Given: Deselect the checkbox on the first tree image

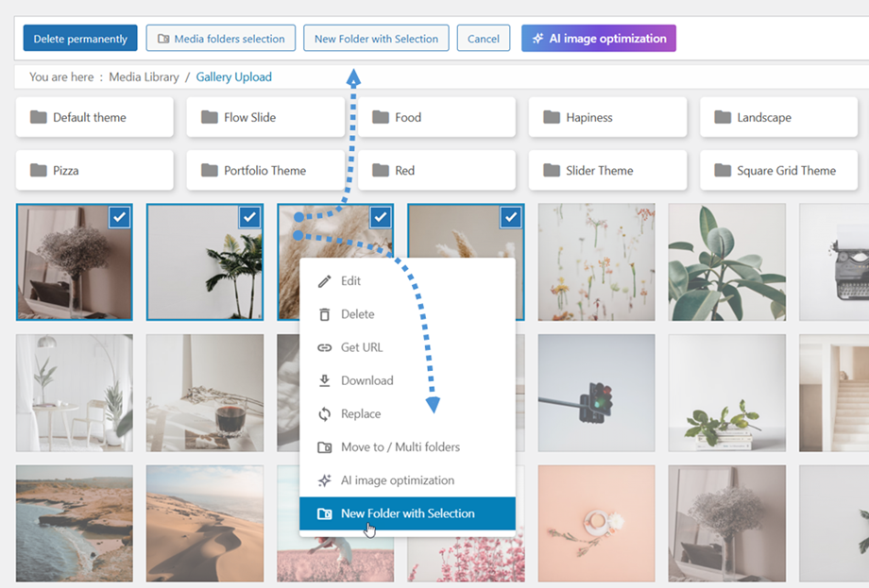Looking at the screenshot, I should 119,217.
